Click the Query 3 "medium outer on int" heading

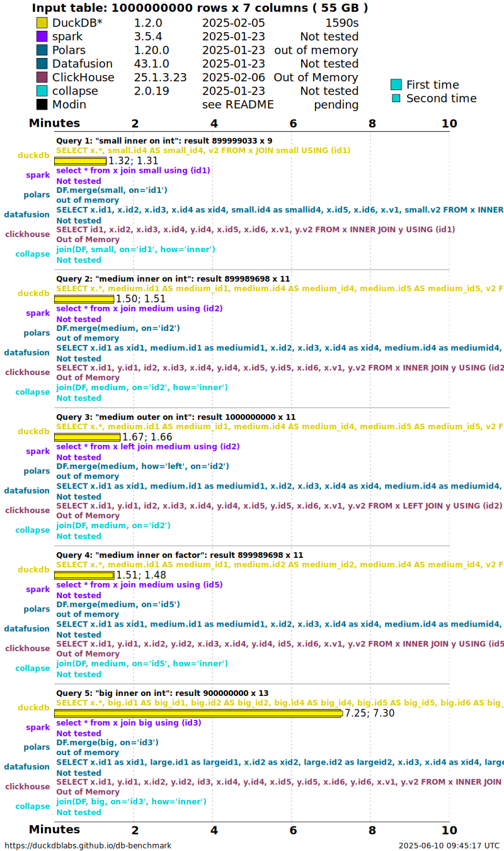point(176,417)
